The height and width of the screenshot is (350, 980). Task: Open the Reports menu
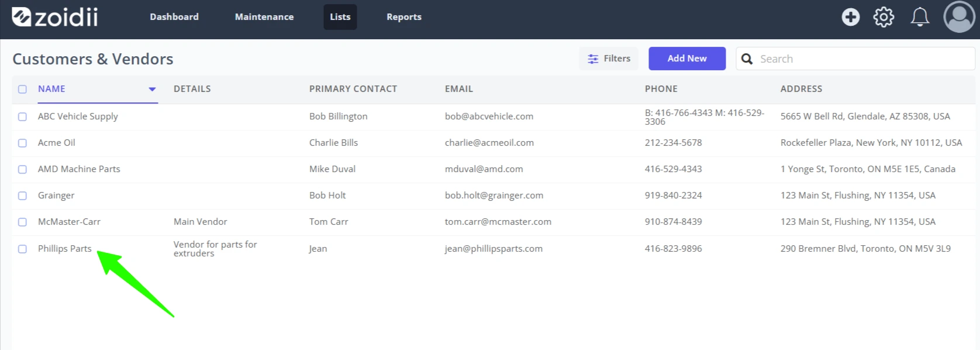404,17
